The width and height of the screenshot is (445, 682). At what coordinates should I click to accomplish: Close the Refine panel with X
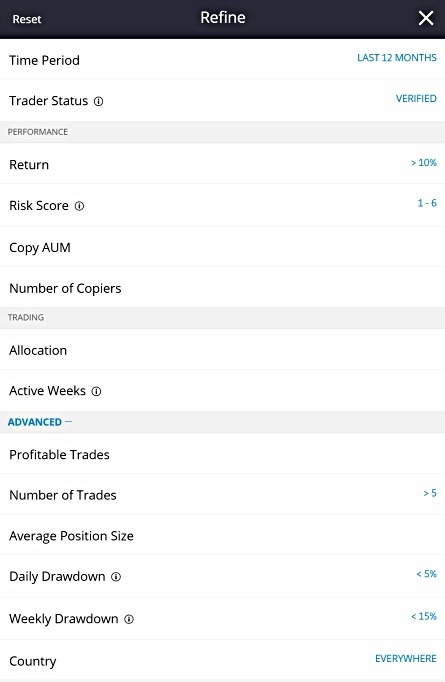[x=426, y=18]
